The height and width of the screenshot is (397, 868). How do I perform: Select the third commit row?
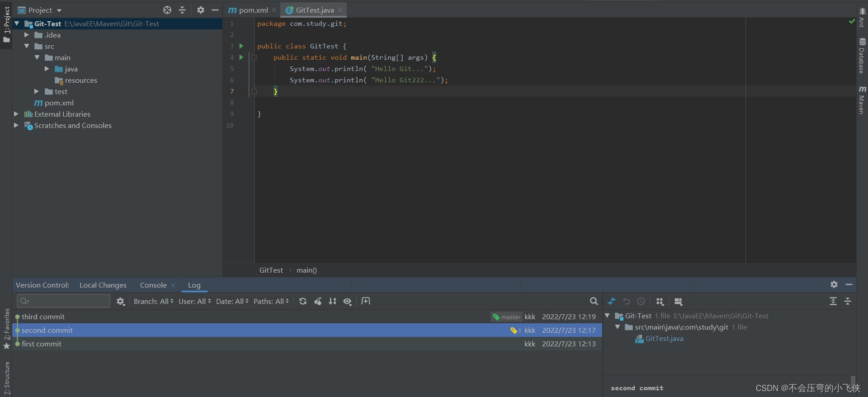(307, 317)
